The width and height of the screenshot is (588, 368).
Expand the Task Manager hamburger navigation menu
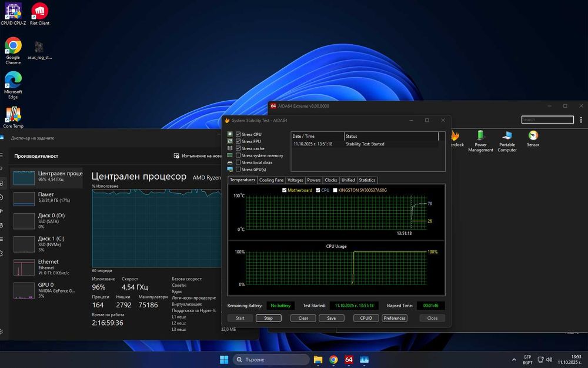point(2,155)
